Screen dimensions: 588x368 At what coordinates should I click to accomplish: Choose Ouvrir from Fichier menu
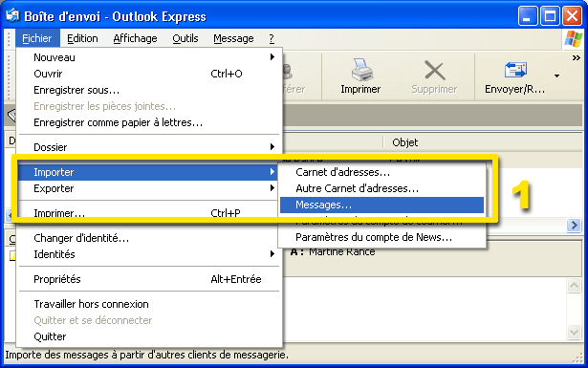point(149,74)
